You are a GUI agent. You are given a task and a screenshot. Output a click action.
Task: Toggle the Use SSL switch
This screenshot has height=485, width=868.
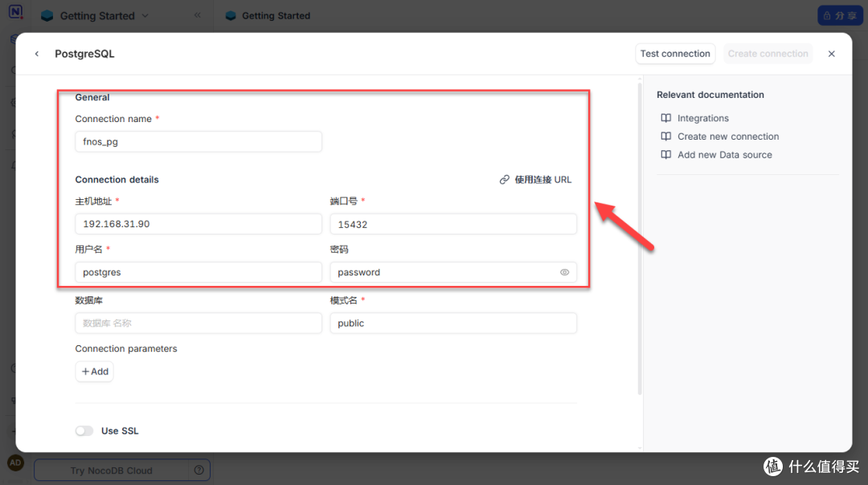(84, 431)
